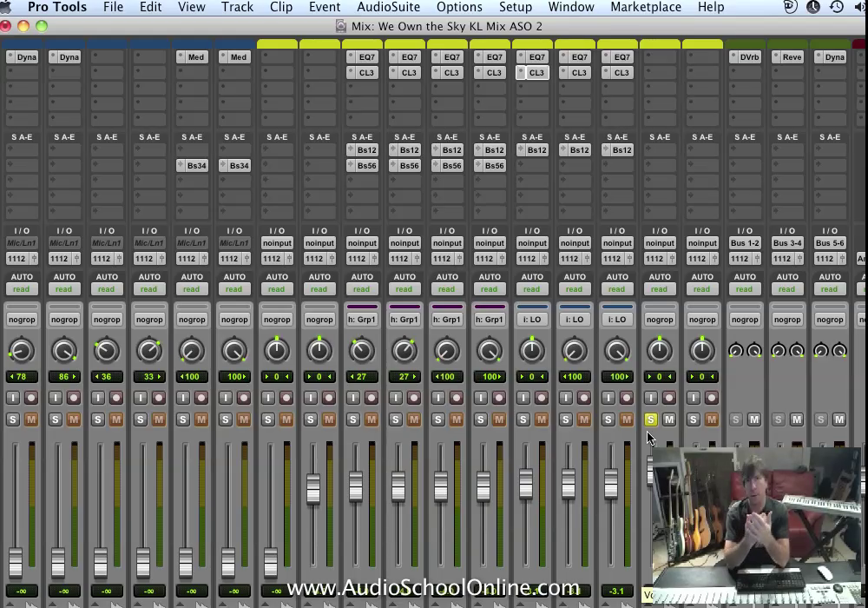Record-enable the track panned left 27
This screenshot has height=608, width=868.
372,398
